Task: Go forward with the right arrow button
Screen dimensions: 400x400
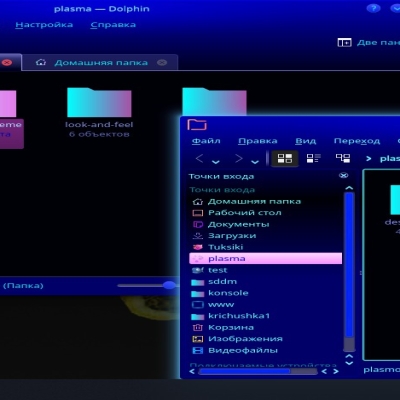Action: pyautogui.click(x=239, y=158)
